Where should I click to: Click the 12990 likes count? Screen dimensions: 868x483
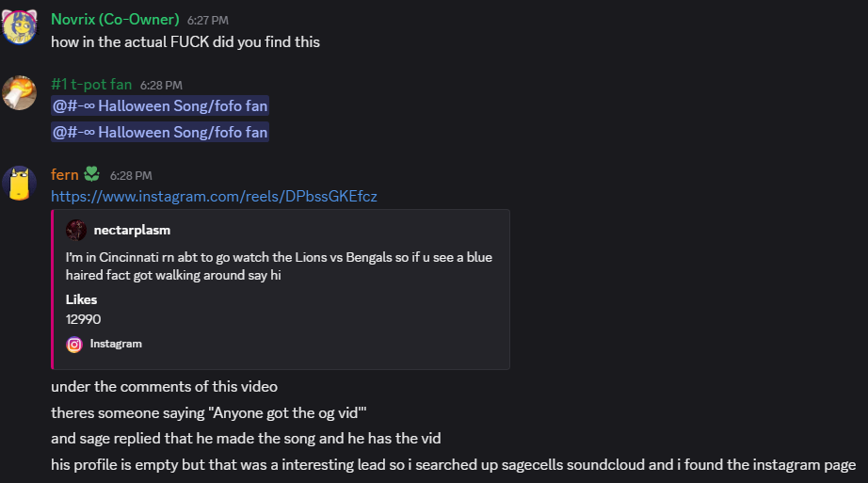tap(83, 319)
